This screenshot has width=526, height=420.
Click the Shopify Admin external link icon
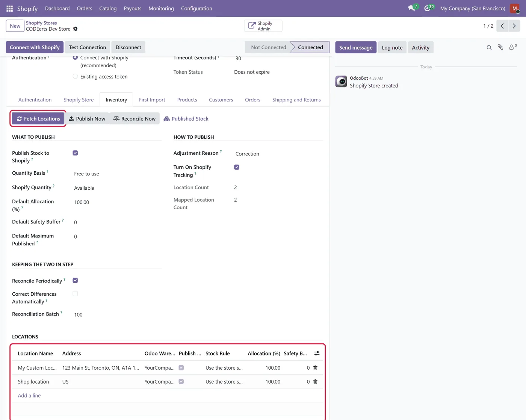pyautogui.click(x=252, y=26)
